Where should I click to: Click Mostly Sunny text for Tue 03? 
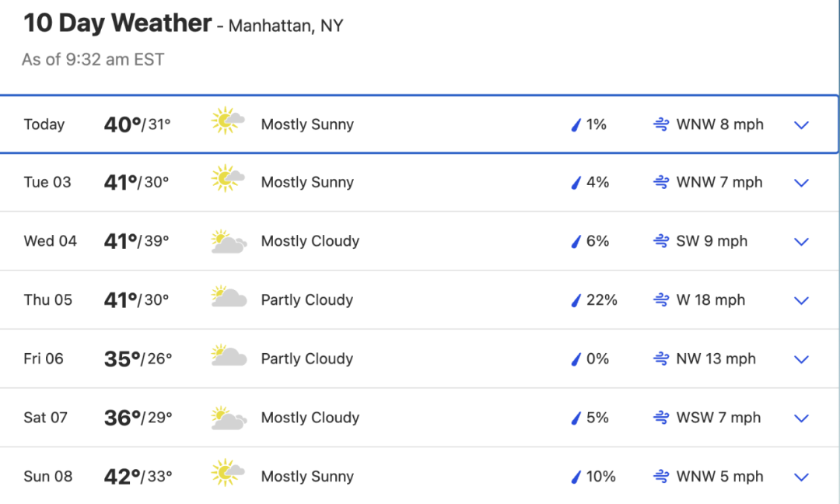tap(307, 183)
